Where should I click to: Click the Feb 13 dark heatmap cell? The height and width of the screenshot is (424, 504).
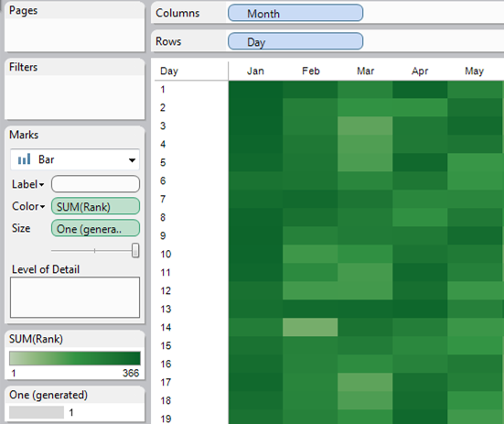coord(310,309)
